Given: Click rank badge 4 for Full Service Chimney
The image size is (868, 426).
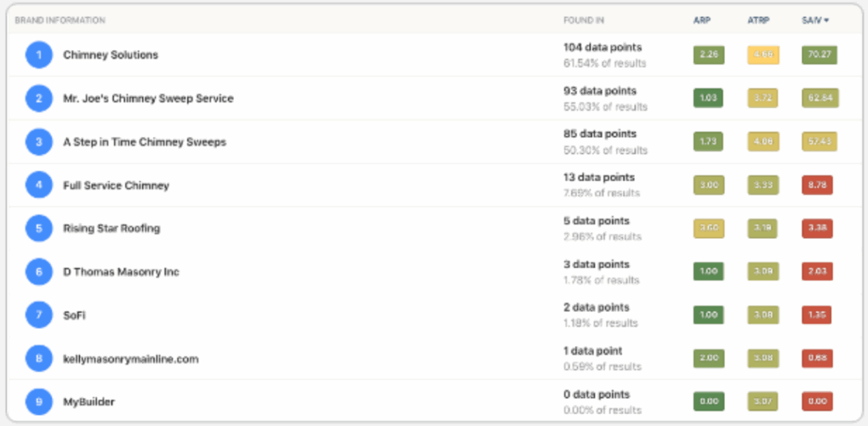Looking at the screenshot, I should (x=38, y=185).
